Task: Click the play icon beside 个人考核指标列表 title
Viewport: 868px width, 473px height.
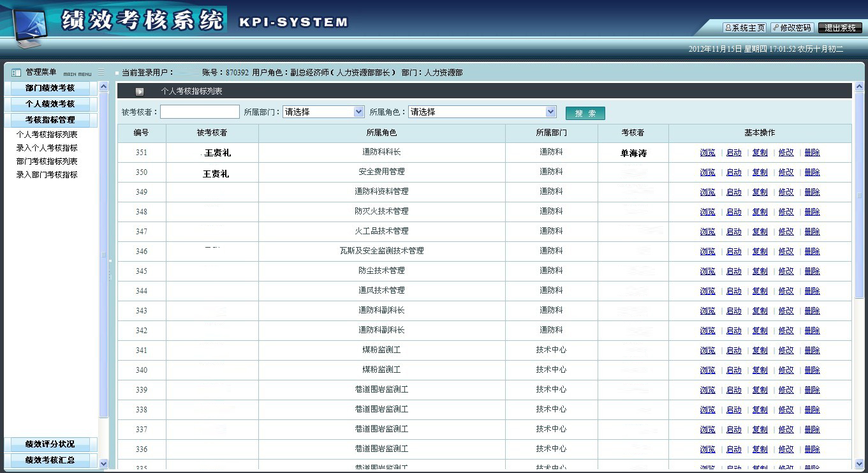Action: point(140,92)
